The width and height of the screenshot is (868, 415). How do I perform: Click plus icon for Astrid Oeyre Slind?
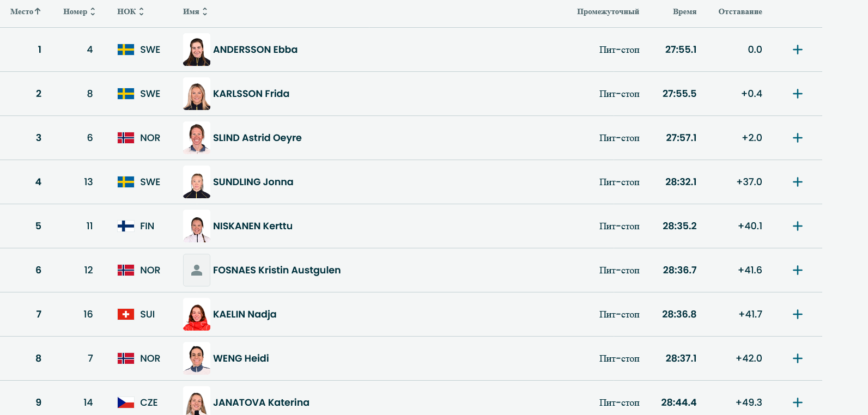pos(797,138)
